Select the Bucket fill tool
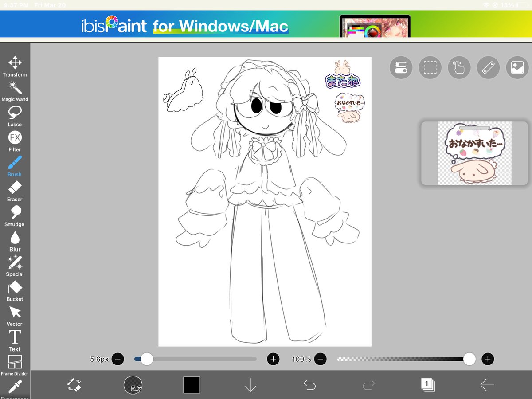The height and width of the screenshot is (399, 532). click(x=15, y=291)
